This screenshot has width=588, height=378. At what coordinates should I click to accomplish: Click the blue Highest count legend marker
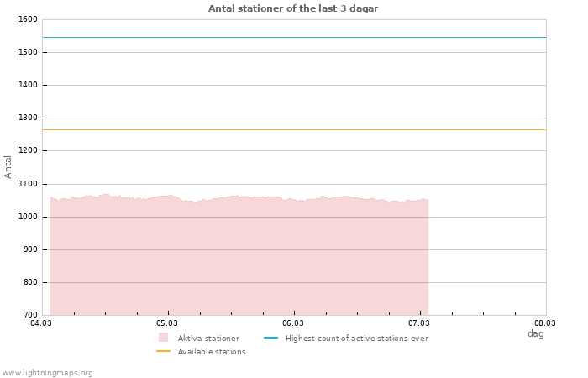[x=270, y=338]
